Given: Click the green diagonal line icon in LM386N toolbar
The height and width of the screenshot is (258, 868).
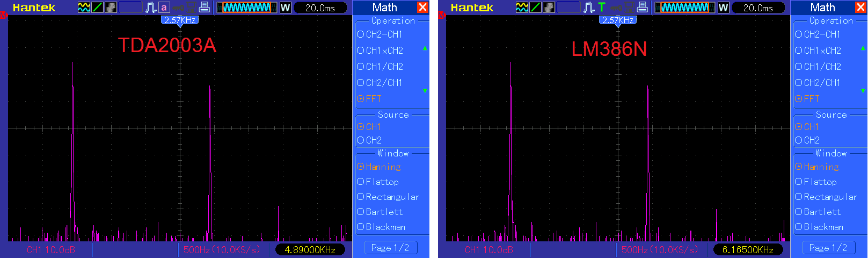Looking at the screenshot, I should pyautogui.click(x=536, y=8).
